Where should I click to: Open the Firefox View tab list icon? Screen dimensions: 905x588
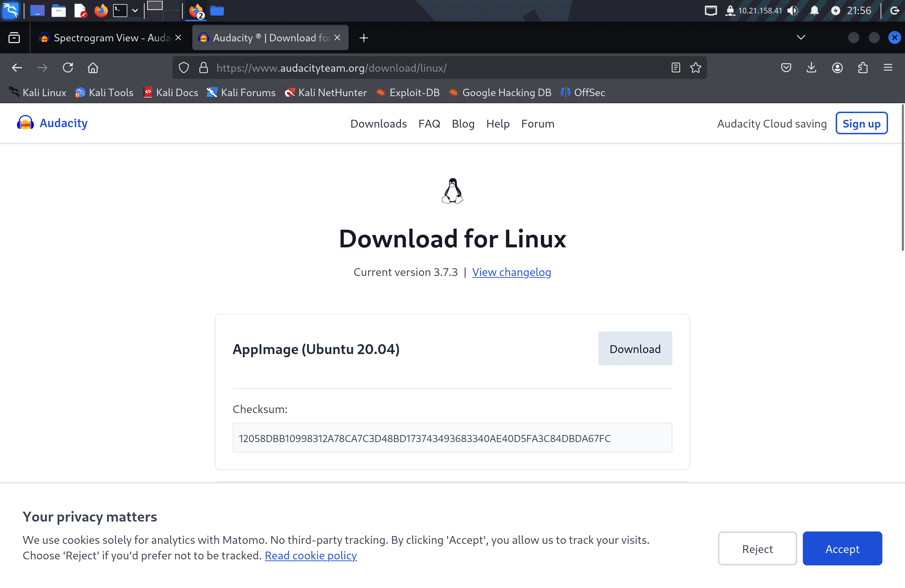(14, 37)
